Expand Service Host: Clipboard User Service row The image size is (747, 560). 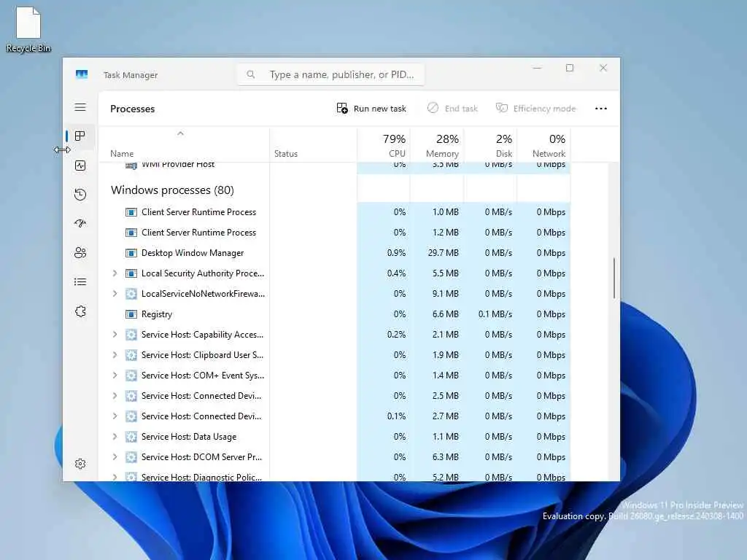(x=115, y=355)
